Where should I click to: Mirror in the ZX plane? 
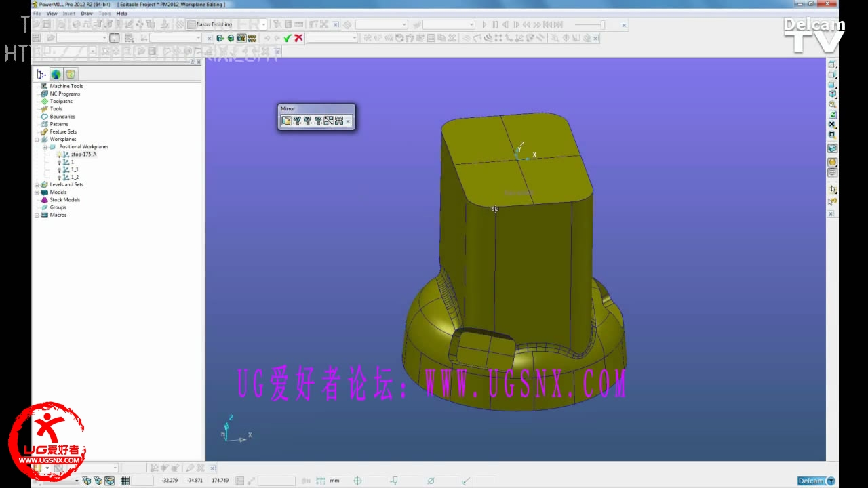pos(318,121)
